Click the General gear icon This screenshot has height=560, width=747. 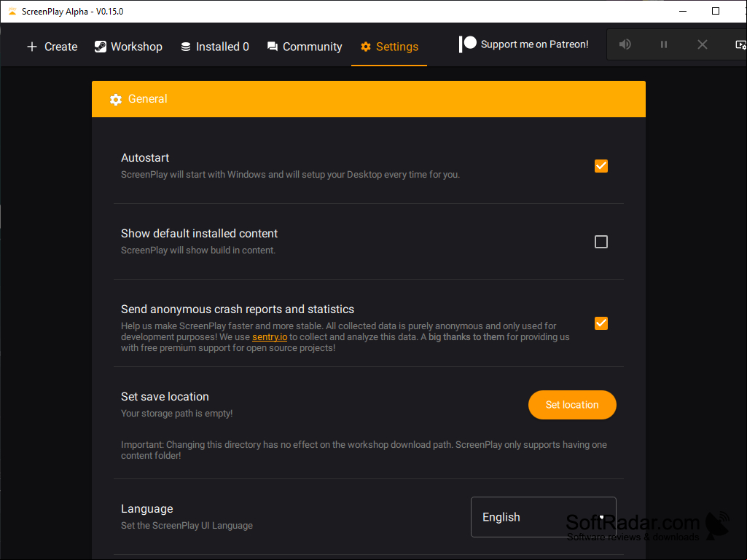tap(116, 99)
